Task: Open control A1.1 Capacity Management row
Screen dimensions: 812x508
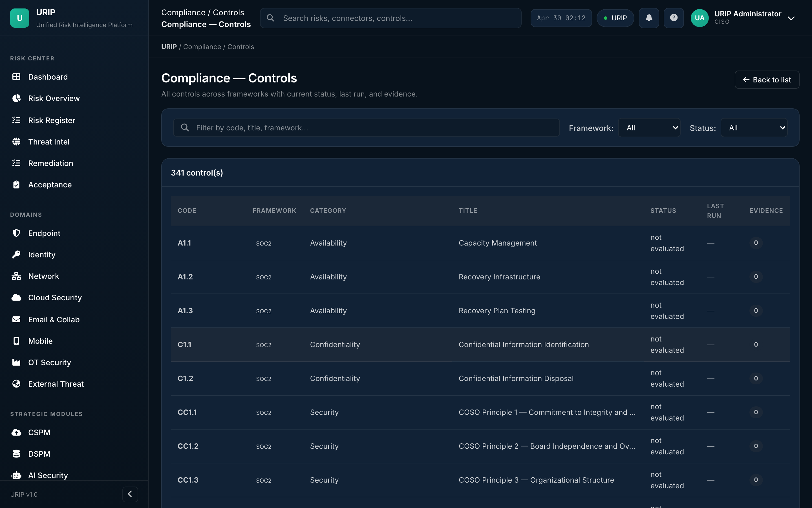Action: coord(480,243)
